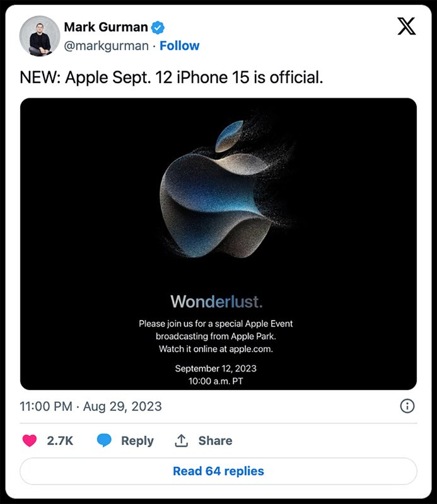Click the Reply speech bubble icon

click(104, 440)
